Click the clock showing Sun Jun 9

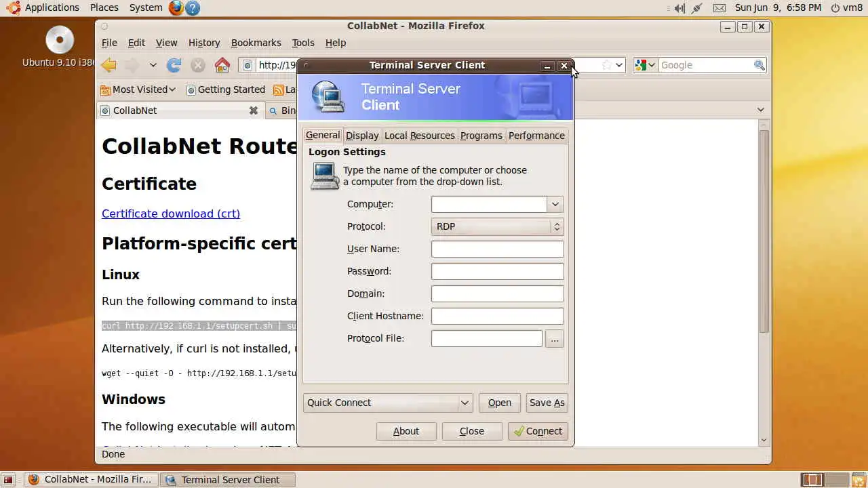coord(778,7)
